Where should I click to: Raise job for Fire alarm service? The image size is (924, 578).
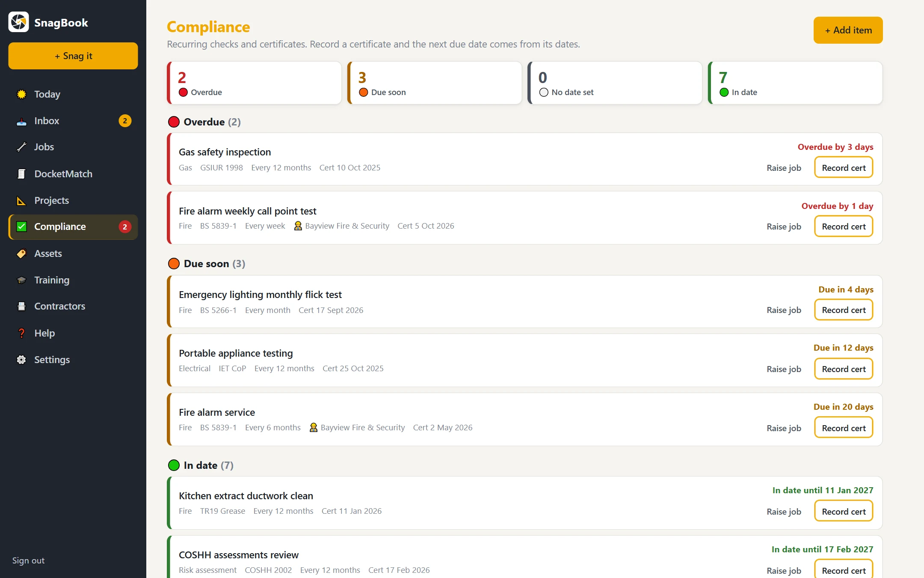tap(784, 428)
